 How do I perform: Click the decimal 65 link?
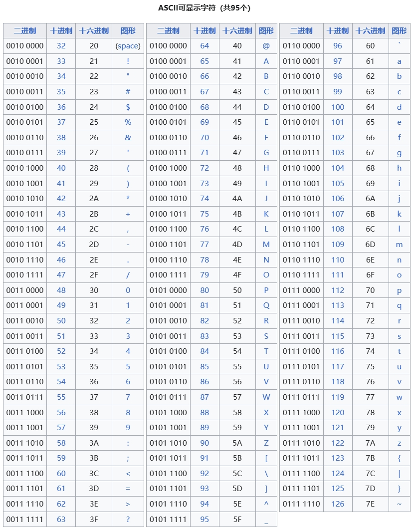[205, 61]
